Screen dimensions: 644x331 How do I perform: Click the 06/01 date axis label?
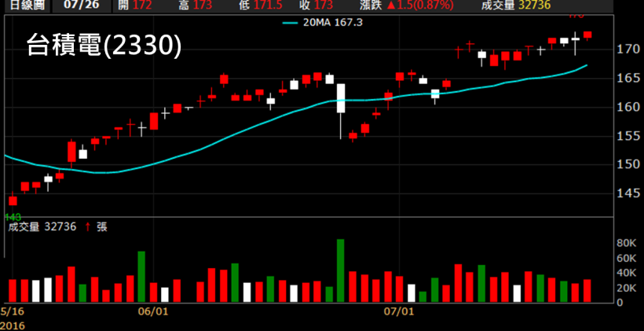coord(154,311)
